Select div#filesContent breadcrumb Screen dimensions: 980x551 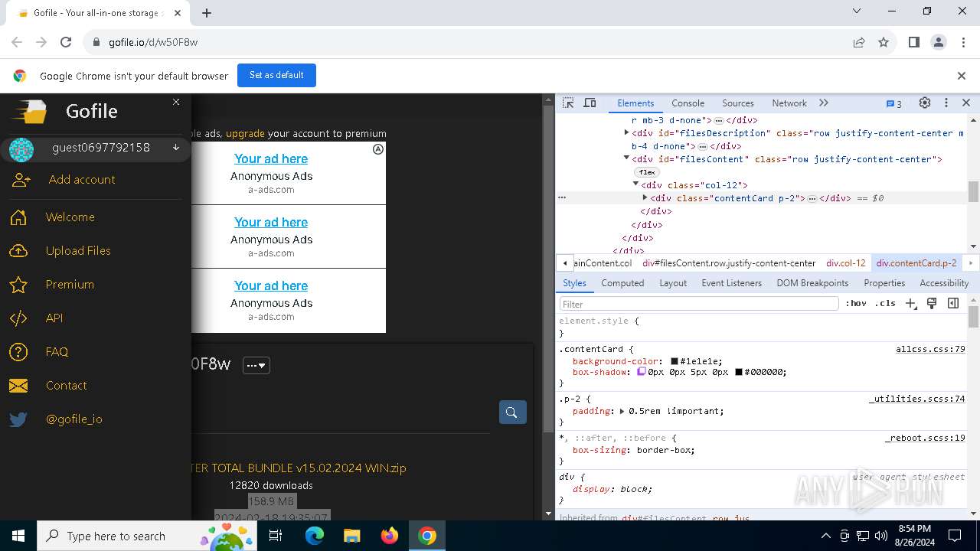tap(729, 262)
